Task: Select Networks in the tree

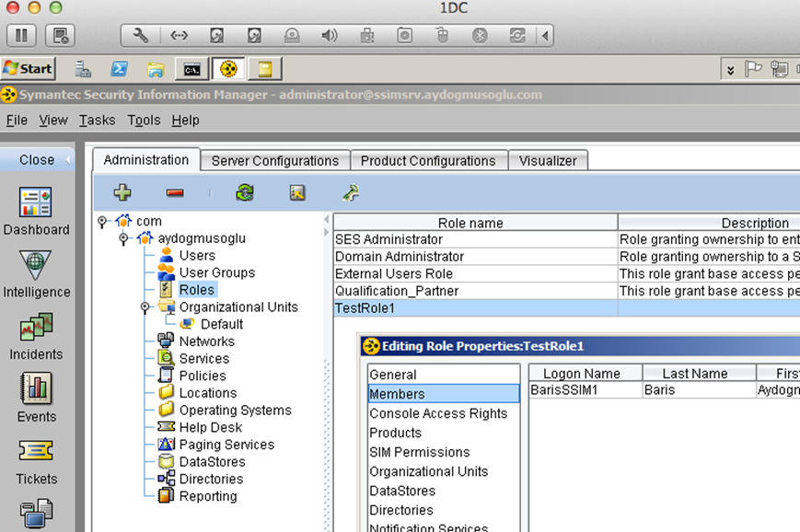Action: pos(206,341)
